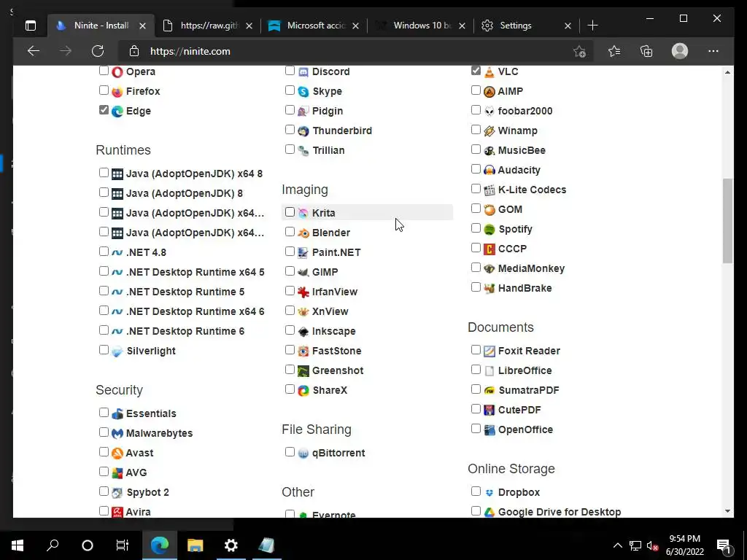Check the HandBrake checkbox
747x560 pixels.
tap(476, 287)
